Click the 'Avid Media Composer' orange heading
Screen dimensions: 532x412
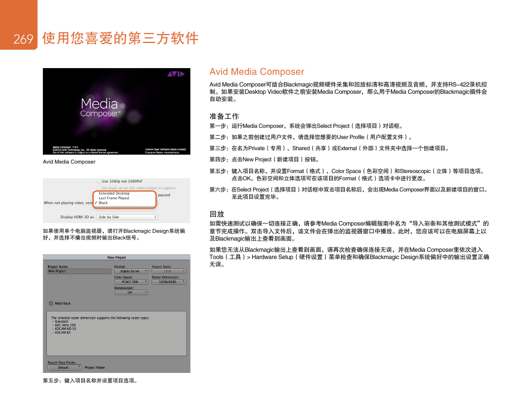pyautogui.click(x=257, y=71)
